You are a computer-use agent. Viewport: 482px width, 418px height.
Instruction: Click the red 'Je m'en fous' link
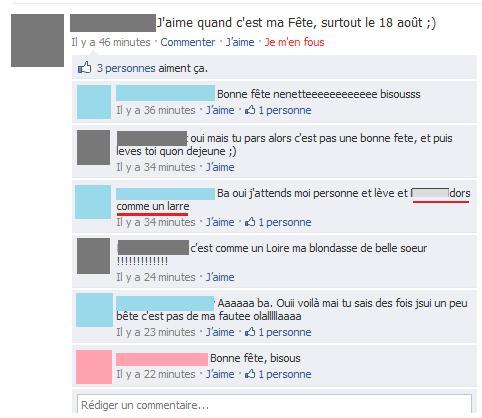click(294, 42)
